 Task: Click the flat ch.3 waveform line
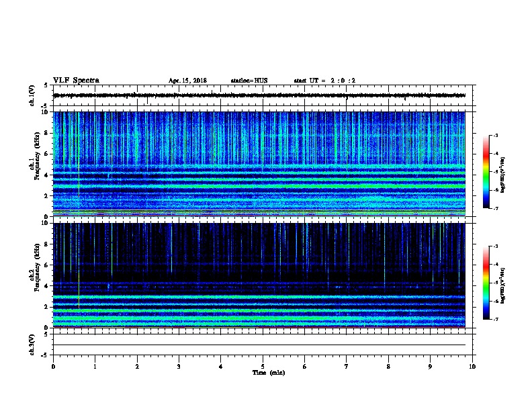pos(259,345)
